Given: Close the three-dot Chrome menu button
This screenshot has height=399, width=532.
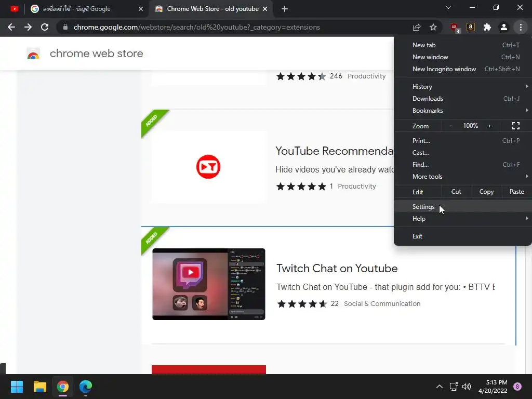Looking at the screenshot, I should tap(521, 27).
